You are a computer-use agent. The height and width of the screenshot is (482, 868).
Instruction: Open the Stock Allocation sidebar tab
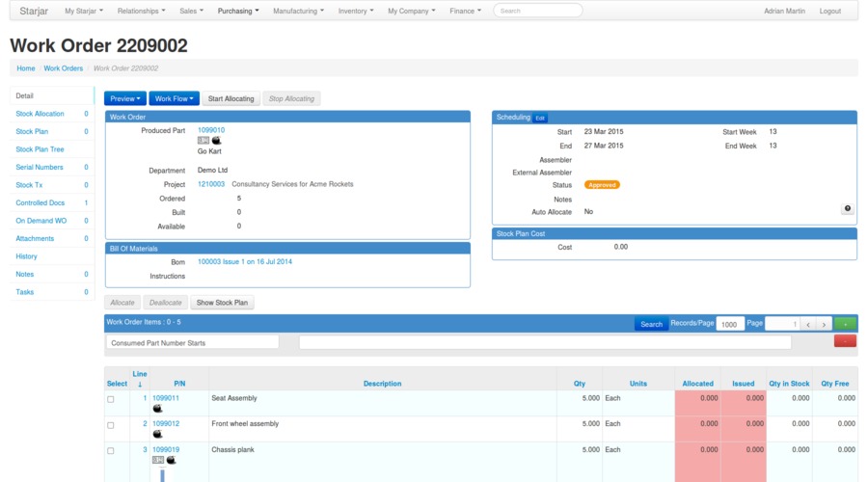click(41, 114)
